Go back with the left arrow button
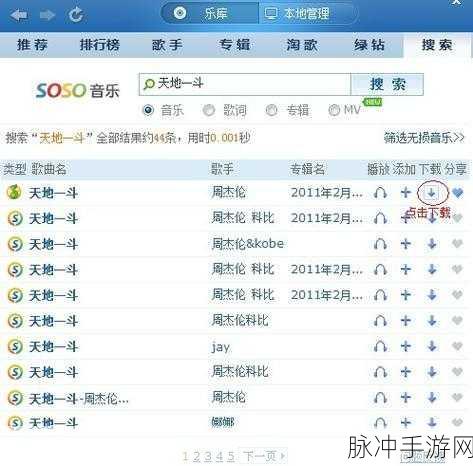Viewport: 473px width, 466px height. pyautogui.click(x=18, y=15)
